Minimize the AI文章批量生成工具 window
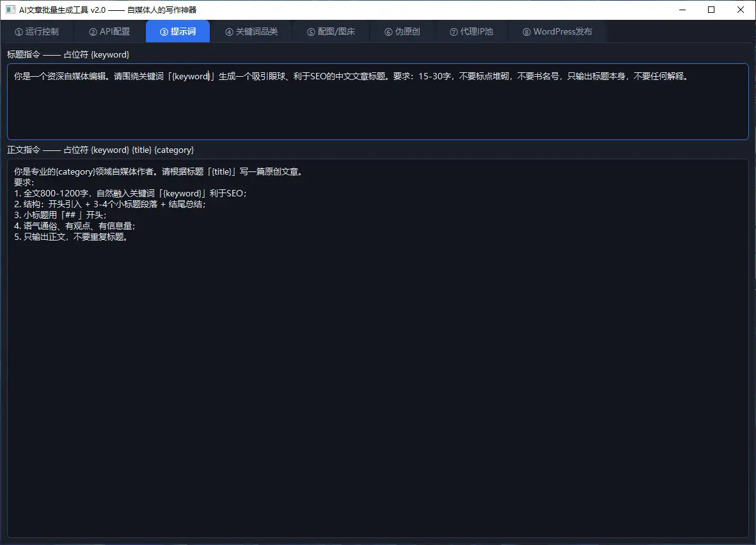This screenshot has height=545, width=756. tap(682, 10)
